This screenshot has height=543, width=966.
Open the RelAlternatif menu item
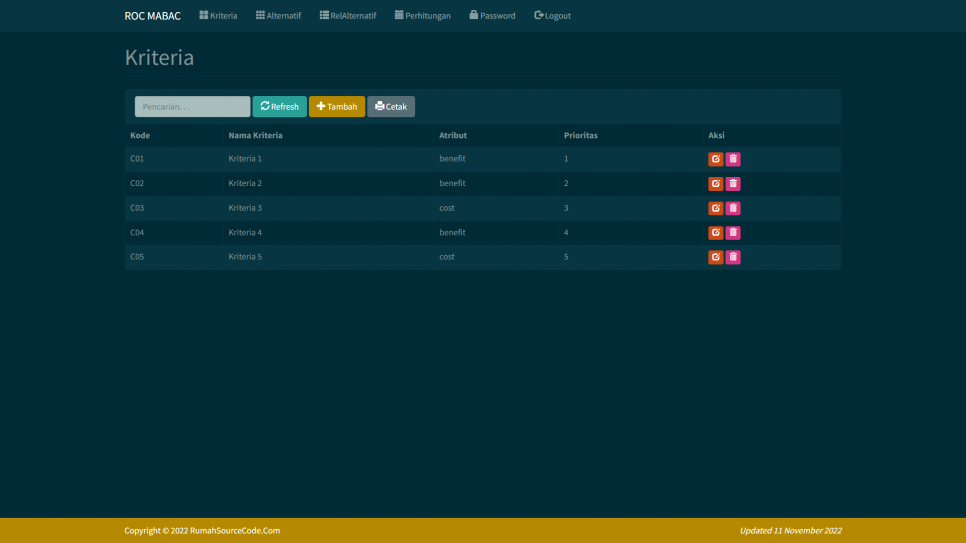click(x=348, y=16)
